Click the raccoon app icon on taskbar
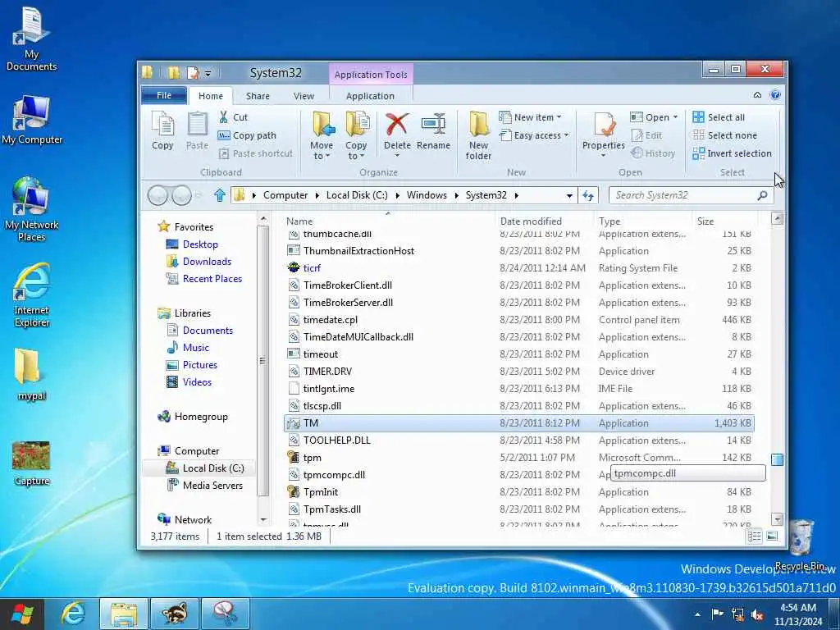 tap(175, 614)
